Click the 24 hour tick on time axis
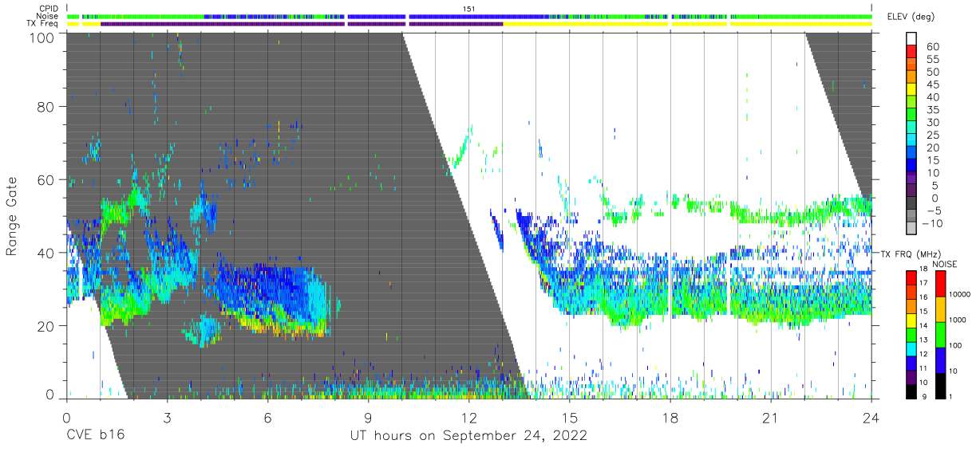This screenshot has height=452, width=980. tap(871, 418)
